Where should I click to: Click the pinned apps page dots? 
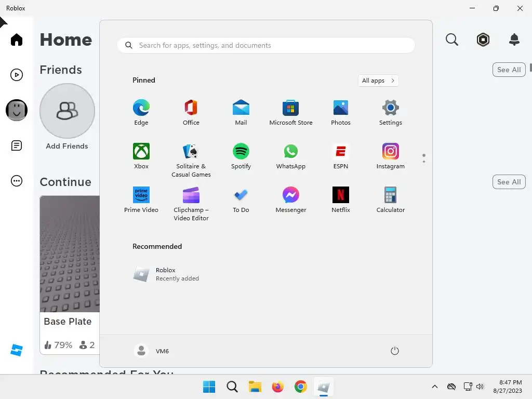[424, 158]
